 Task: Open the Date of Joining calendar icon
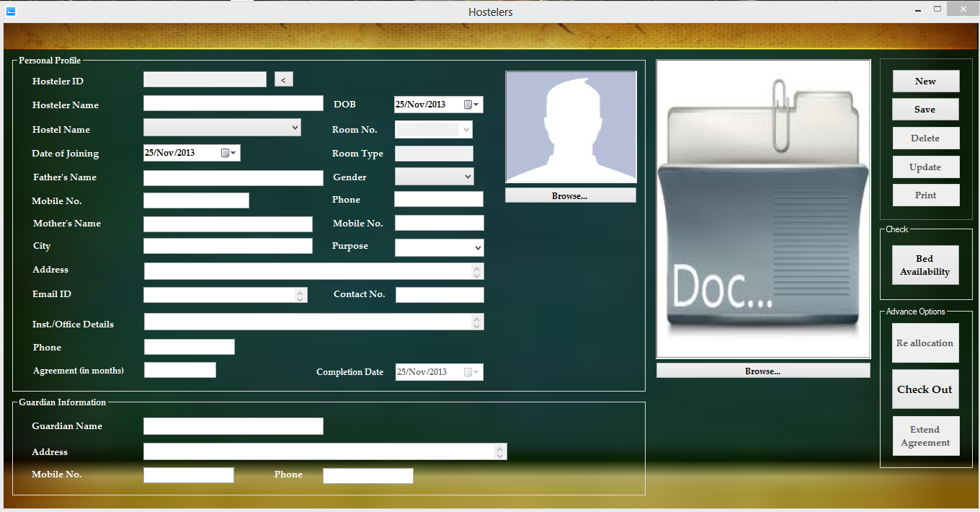(228, 153)
